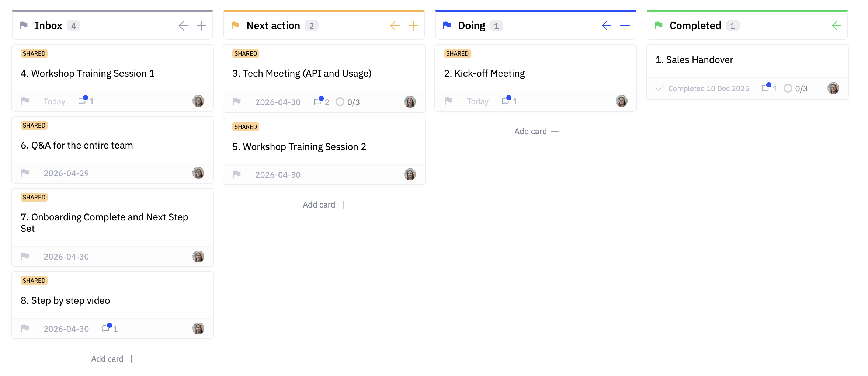Click the flag icon on Kick-off Meeting card
868x376 pixels.
(x=448, y=101)
